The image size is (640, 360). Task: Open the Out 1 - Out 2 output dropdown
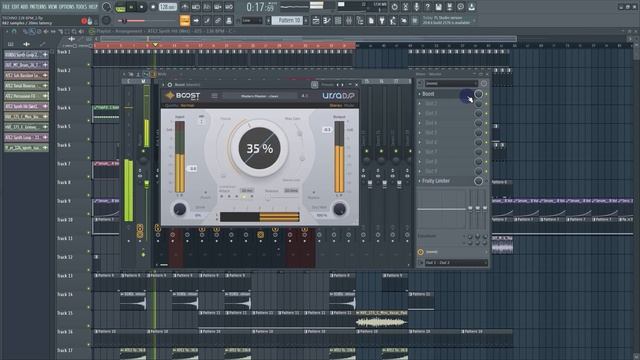[456, 263]
